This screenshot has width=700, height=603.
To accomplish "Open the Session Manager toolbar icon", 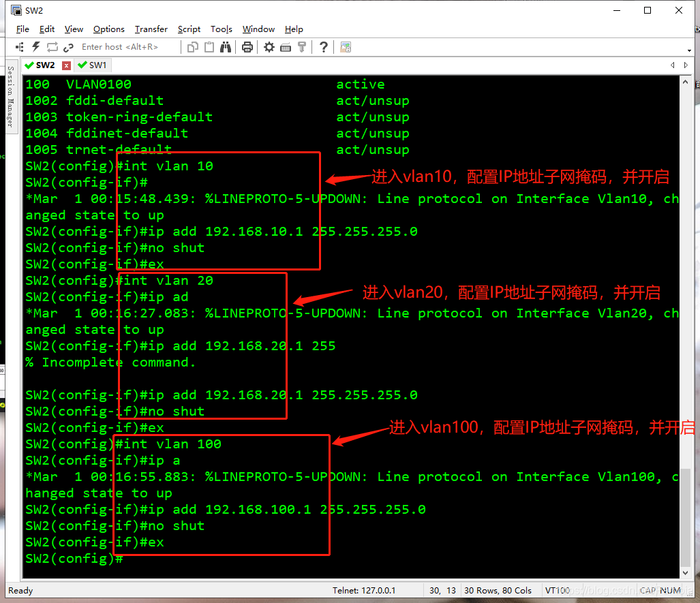I will (x=20, y=47).
